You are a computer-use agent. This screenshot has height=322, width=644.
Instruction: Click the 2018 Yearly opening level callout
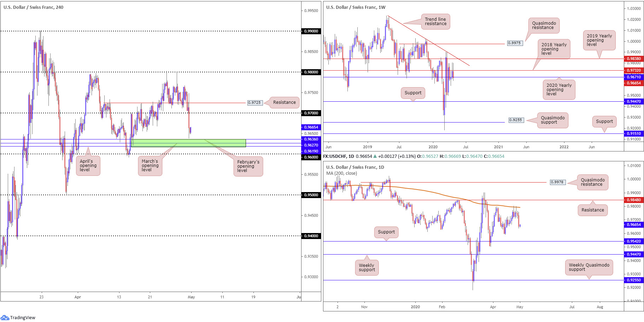point(554,49)
